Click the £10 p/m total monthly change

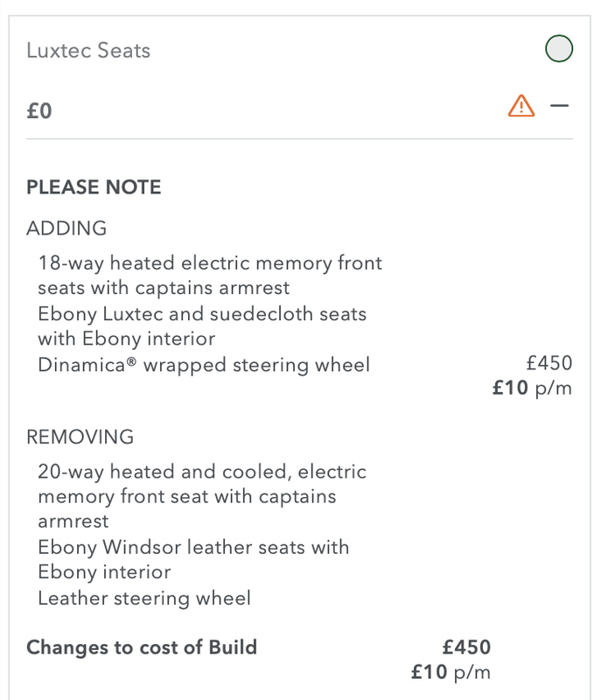(451, 672)
